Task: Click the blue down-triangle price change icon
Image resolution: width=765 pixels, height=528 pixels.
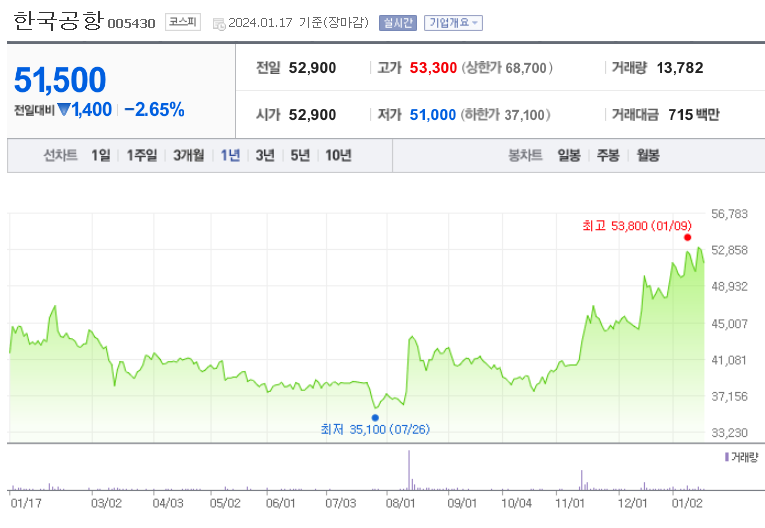Action: point(63,110)
